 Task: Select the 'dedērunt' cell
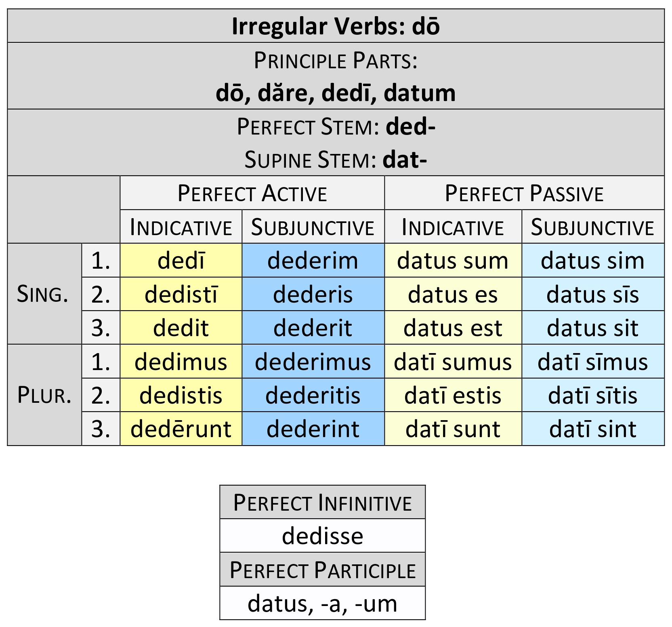pos(181,429)
